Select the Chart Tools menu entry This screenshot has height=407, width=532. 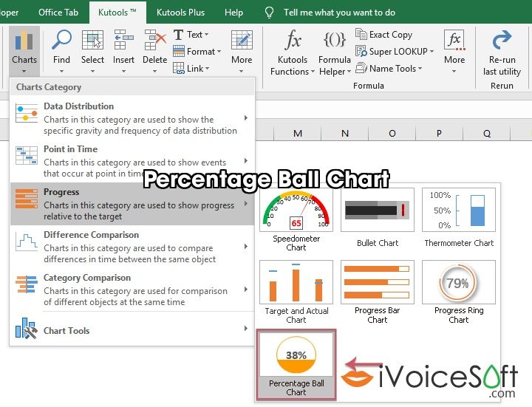[x=132, y=329]
